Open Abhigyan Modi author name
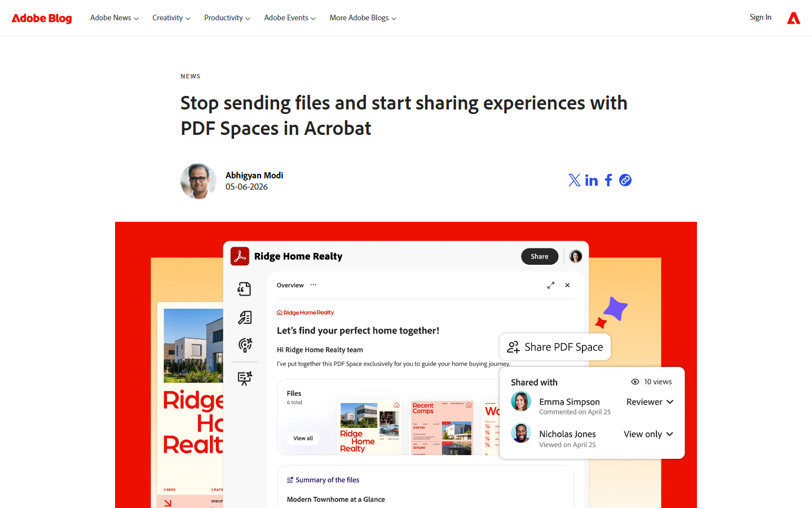Screen dimensions: 812x508 [254, 176]
